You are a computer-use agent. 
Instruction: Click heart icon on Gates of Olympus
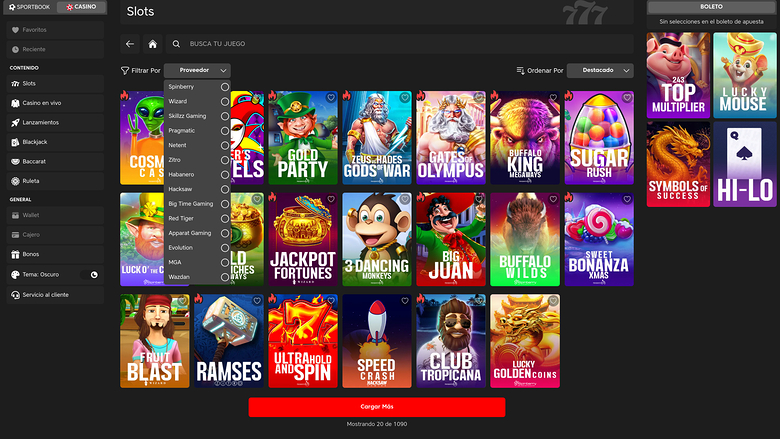(478, 98)
